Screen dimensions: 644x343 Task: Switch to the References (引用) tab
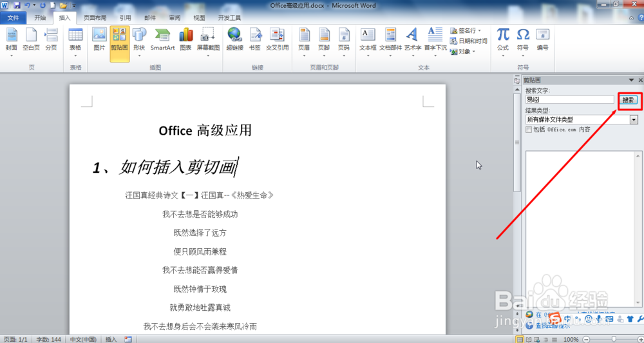click(x=126, y=17)
